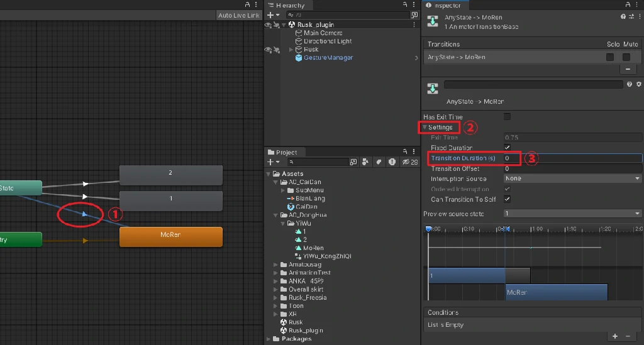Add a condition with the plus button

coord(615,337)
